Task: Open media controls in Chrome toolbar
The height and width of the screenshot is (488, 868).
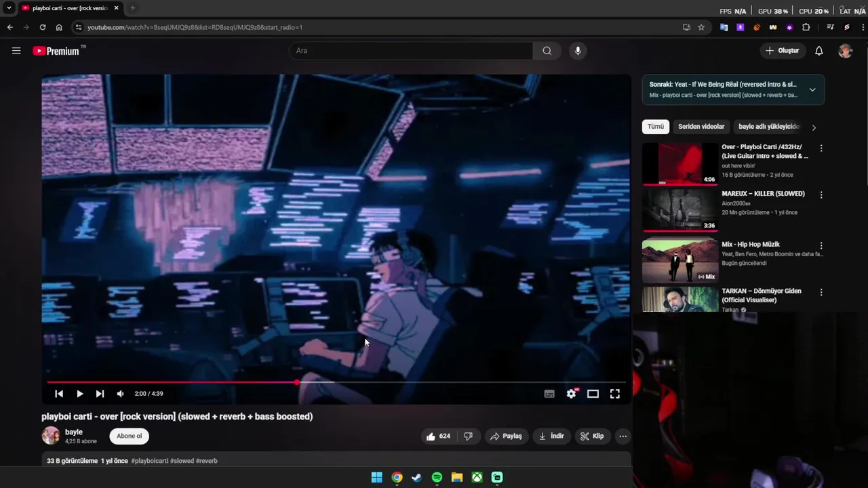Action: coord(830,27)
